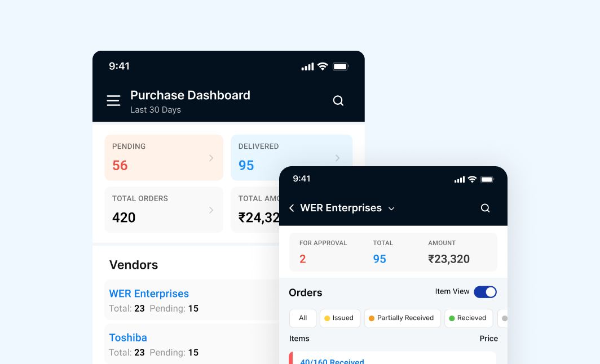Expand the WER Enterprises vendor dropdown chevron

[x=391, y=208]
